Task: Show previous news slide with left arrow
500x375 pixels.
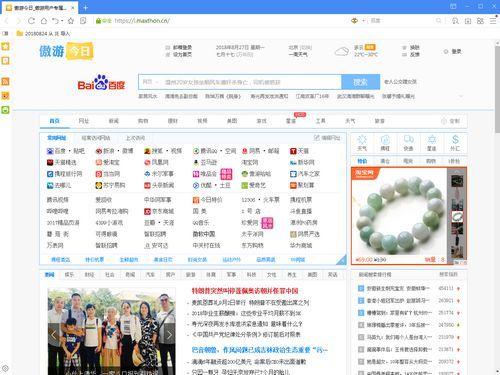Action: point(54,335)
